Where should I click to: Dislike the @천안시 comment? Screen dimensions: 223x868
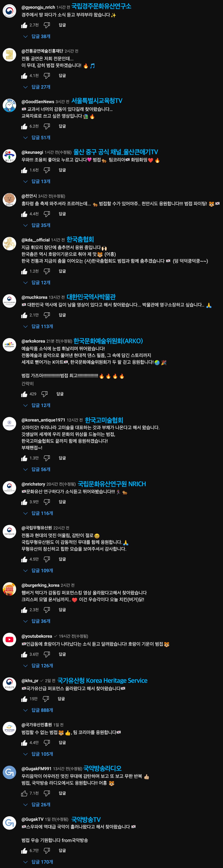pyautogui.click(x=47, y=214)
